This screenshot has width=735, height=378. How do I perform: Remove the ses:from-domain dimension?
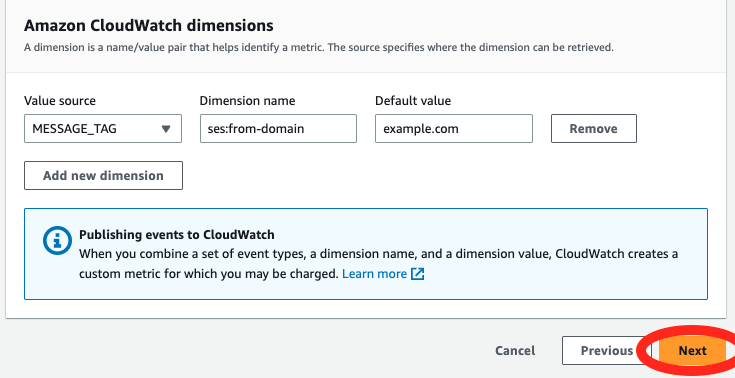click(x=593, y=129)
